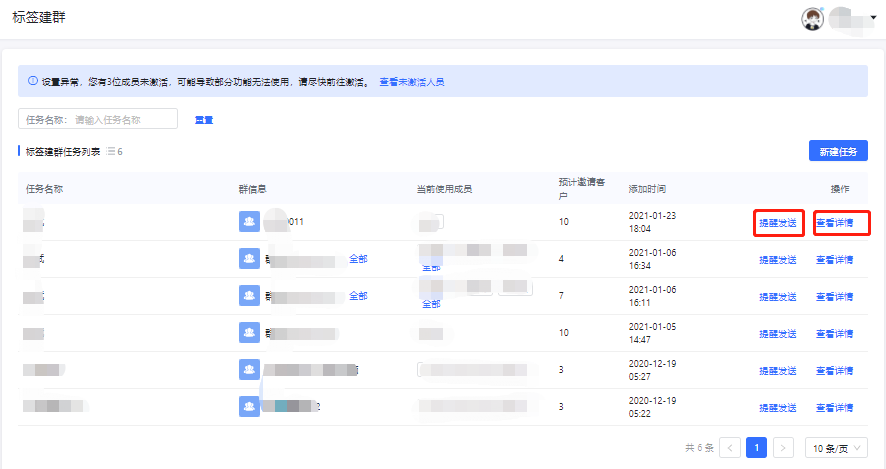
Task: Select page 1 in the pagination
Action: coord(757,448)
